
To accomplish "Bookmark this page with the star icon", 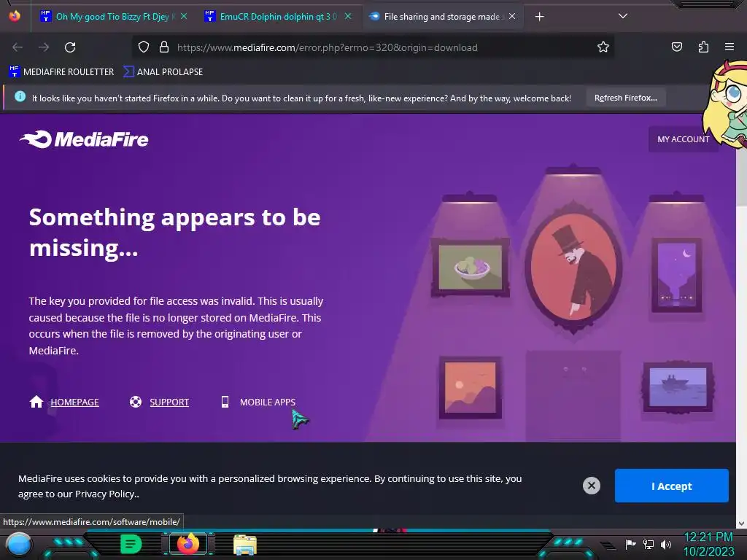I will 603,47.
